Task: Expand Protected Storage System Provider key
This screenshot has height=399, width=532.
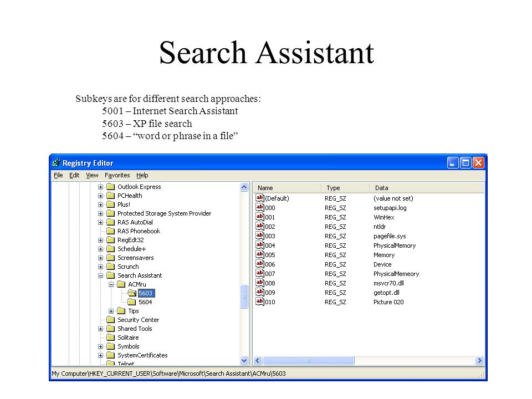Action: coord(100,213)
